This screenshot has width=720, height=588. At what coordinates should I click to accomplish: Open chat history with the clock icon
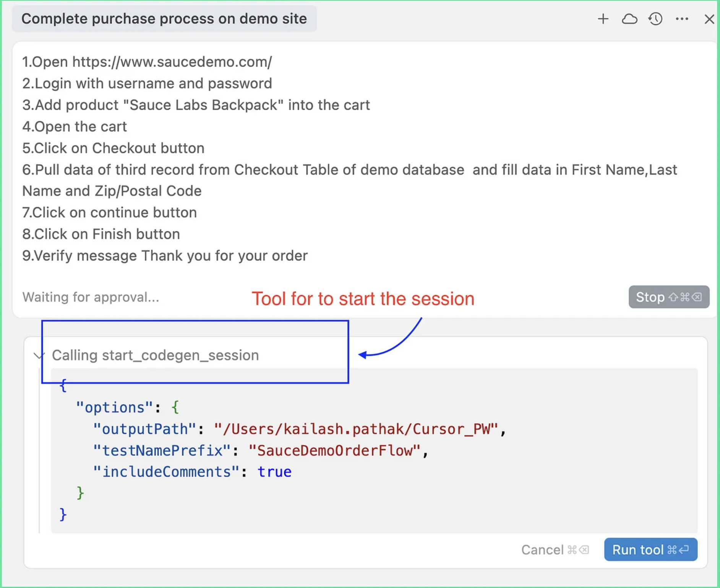655,18
